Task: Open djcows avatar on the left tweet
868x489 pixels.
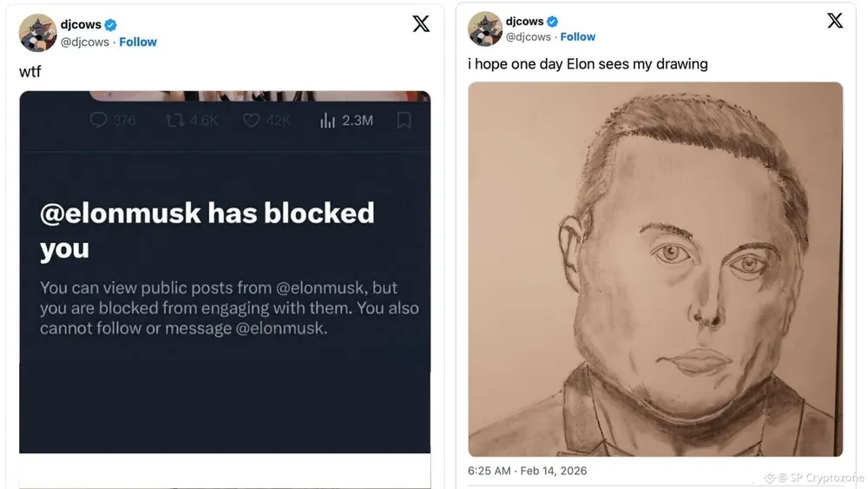Action: pyautogui.click(x=37, y=33)
